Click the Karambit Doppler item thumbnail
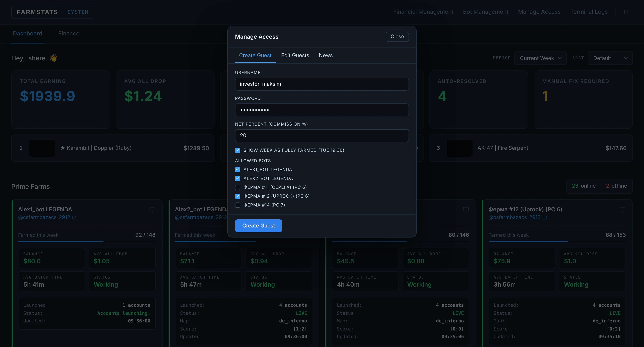644x347 pixels. (42, 148)
